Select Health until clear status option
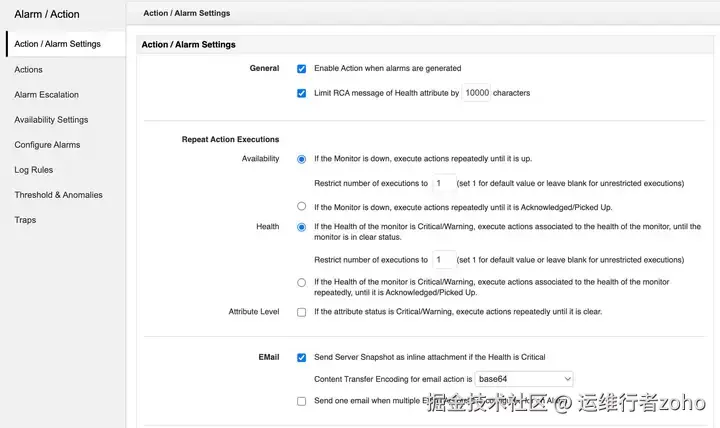 (x=301, y=227)
